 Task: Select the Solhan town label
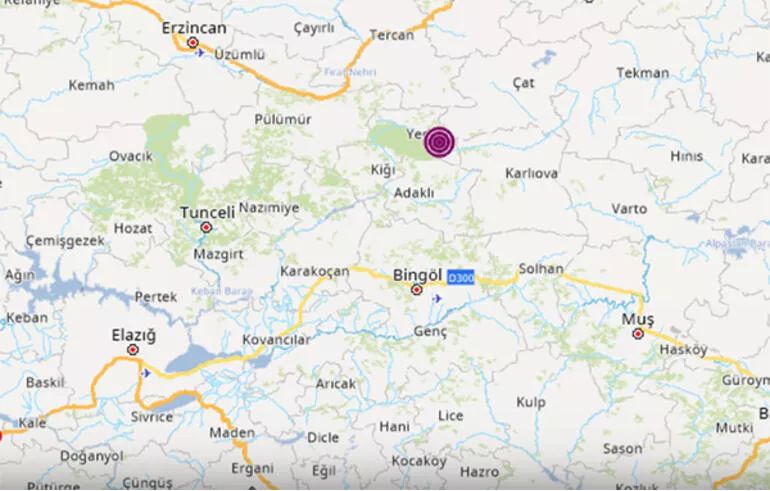pyautogui.click(x=541, y=269)
